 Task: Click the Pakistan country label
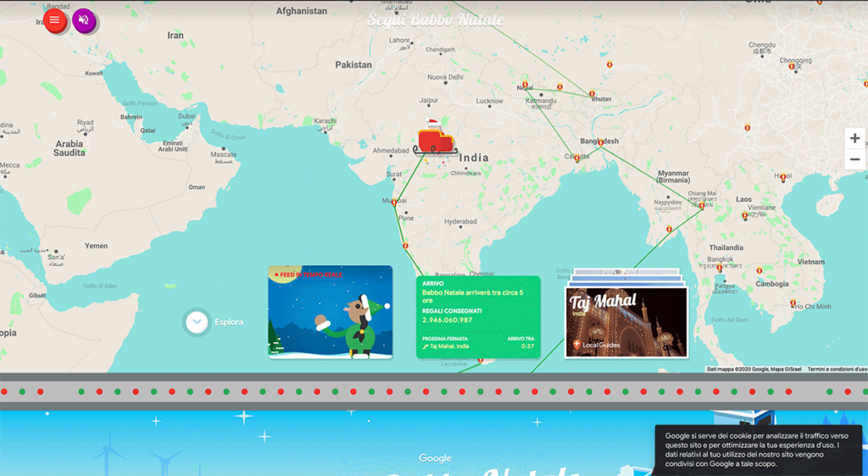353,64
